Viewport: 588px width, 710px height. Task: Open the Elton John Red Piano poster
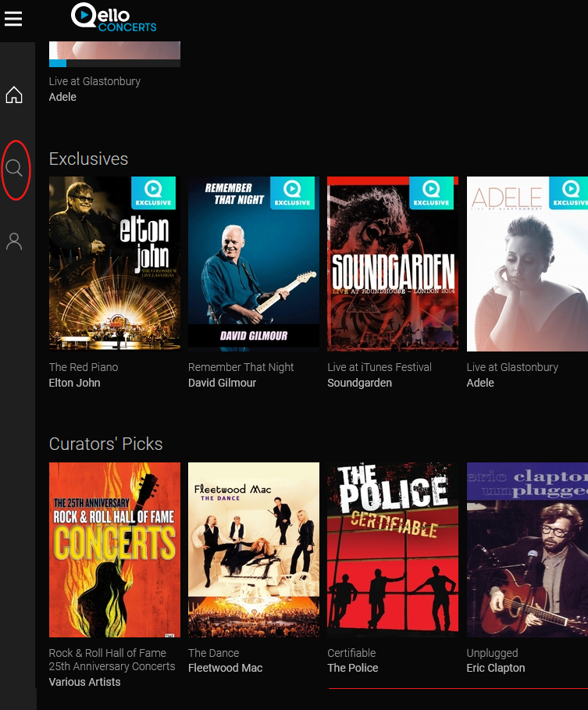(115, 264)
